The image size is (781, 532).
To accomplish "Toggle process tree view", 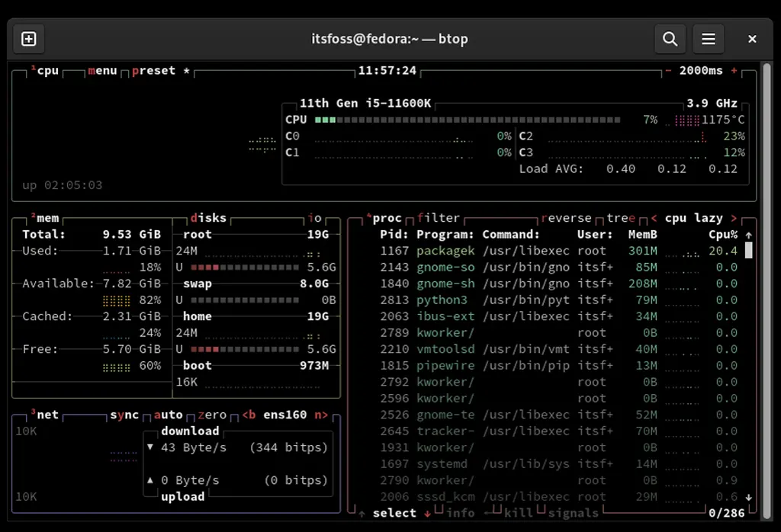I will 621,218.
